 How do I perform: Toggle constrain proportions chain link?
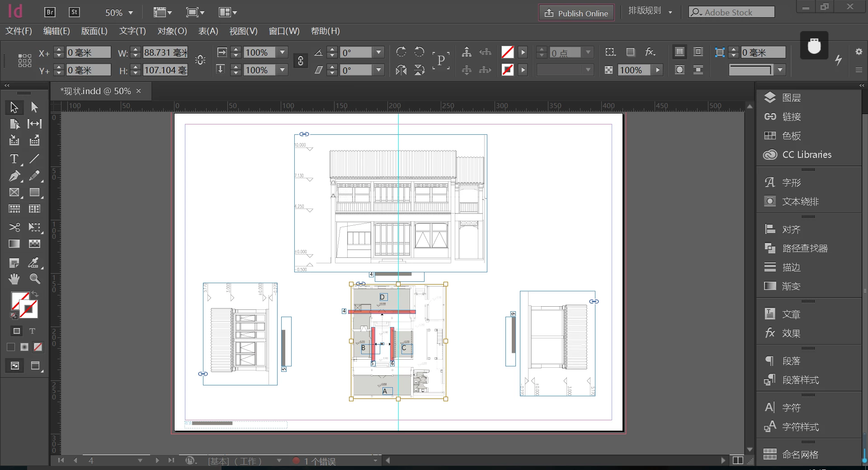(300, 61)
